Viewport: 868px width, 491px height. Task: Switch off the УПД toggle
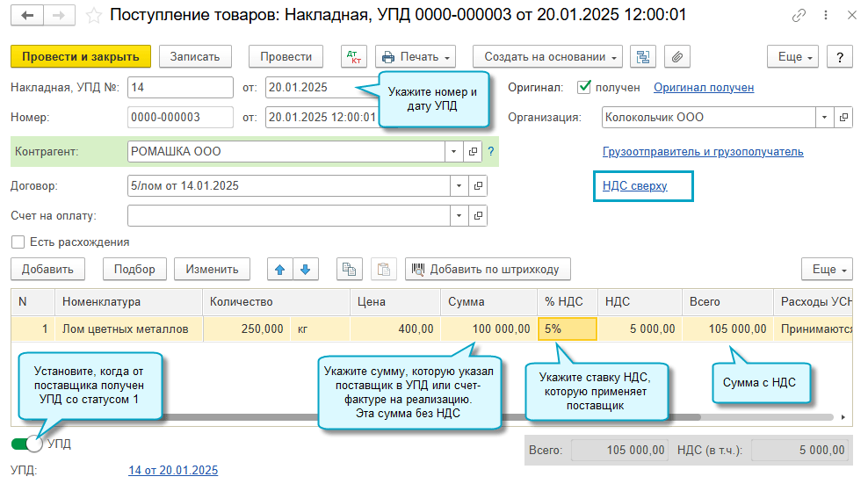(28, 444)
